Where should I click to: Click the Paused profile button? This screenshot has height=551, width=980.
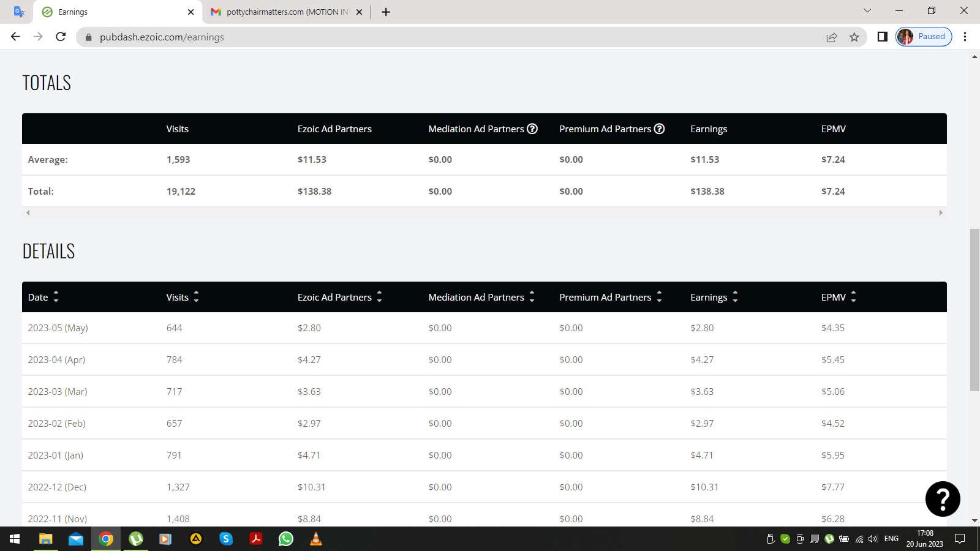click(924, 37)
